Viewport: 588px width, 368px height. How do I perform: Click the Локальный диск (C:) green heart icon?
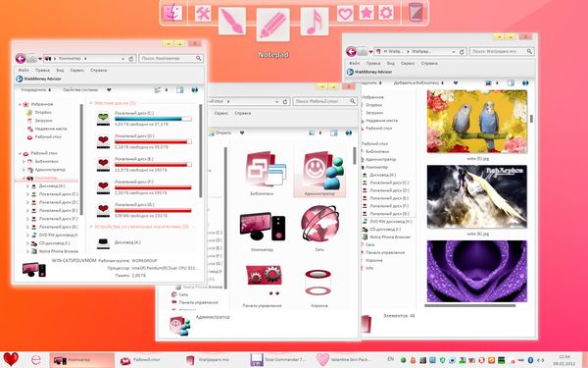point(103,118)
